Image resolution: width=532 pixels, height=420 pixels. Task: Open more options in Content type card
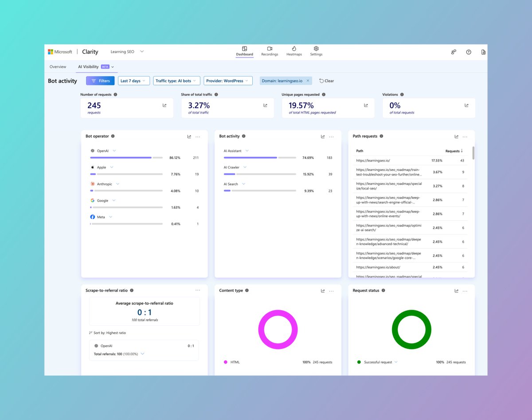[331, 291]
